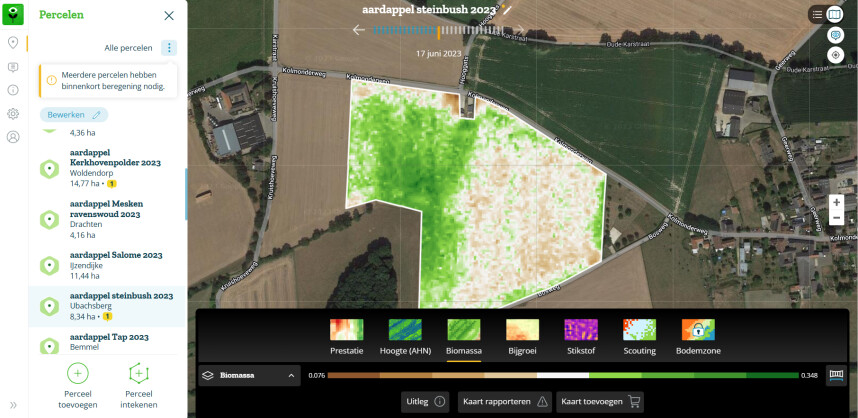This screenshot has width=858, height=418.
Task: Open the Biomassa layer dropdown
Action: (250, 376)
